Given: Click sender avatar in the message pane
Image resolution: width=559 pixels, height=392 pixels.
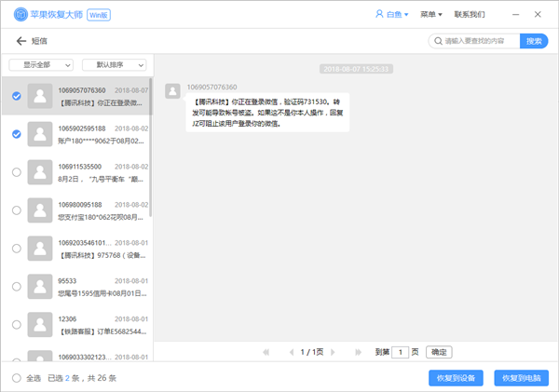Looking at the screenshot, I should point(172,90).
